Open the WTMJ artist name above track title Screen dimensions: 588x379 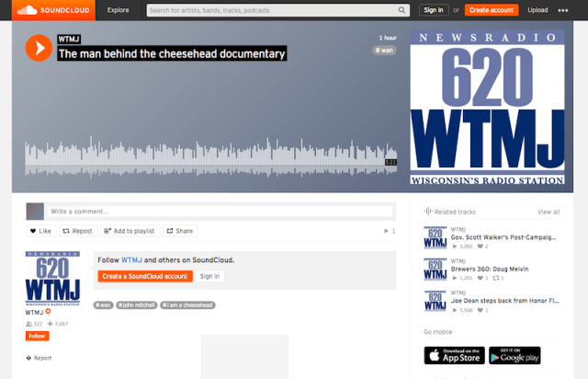[x=69, y=39]
